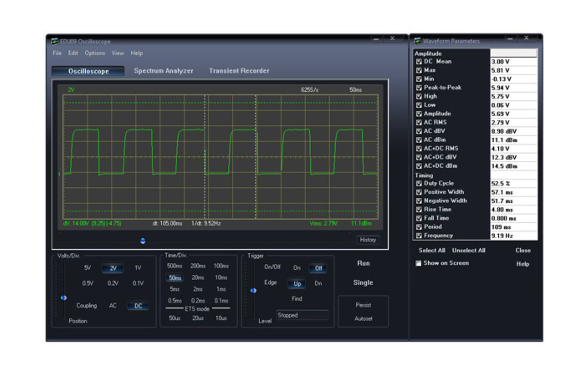Uncheck the Frequency parameter
588x376 pixels.
click(419, 235)
